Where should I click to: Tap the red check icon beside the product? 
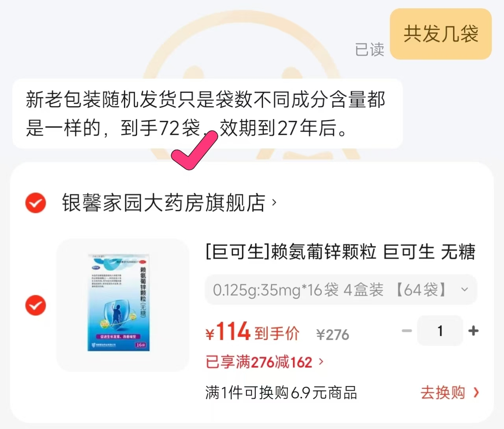click(35, 305)
